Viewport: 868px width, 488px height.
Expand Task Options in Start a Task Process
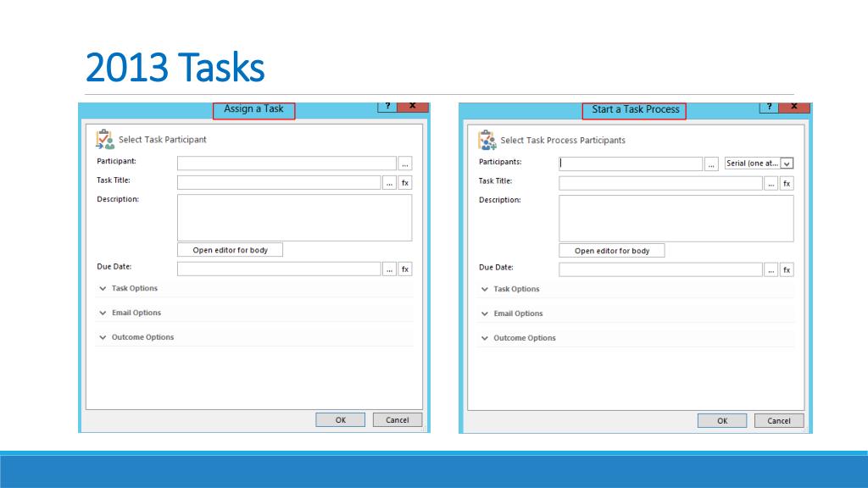(511, 289)
